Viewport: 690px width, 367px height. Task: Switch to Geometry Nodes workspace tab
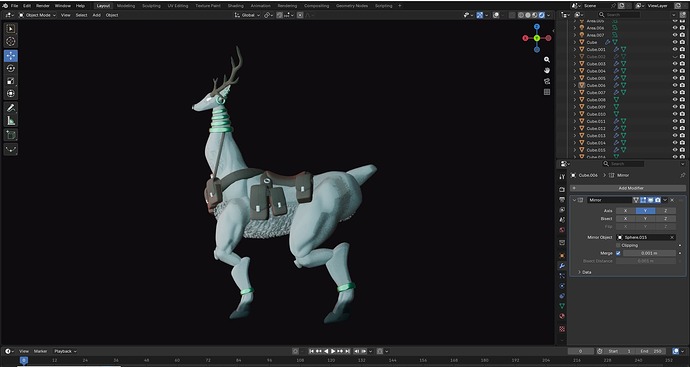pyautogui.click(x=352, y=6)
